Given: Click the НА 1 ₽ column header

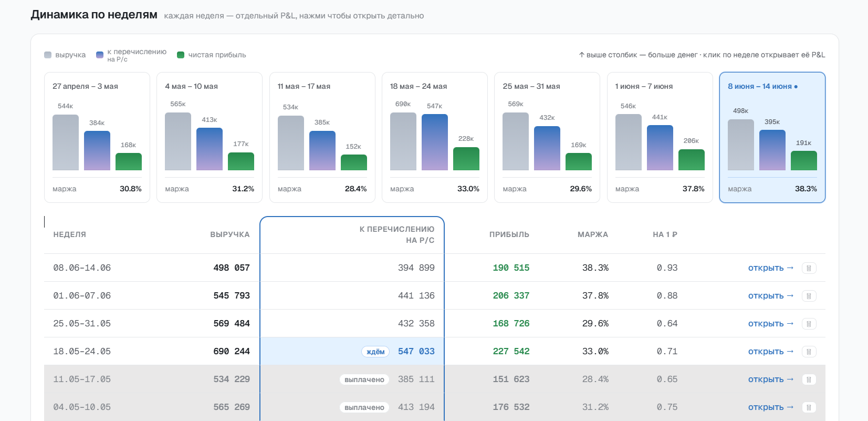Looking at the screenshot, I should coord(665,234).
